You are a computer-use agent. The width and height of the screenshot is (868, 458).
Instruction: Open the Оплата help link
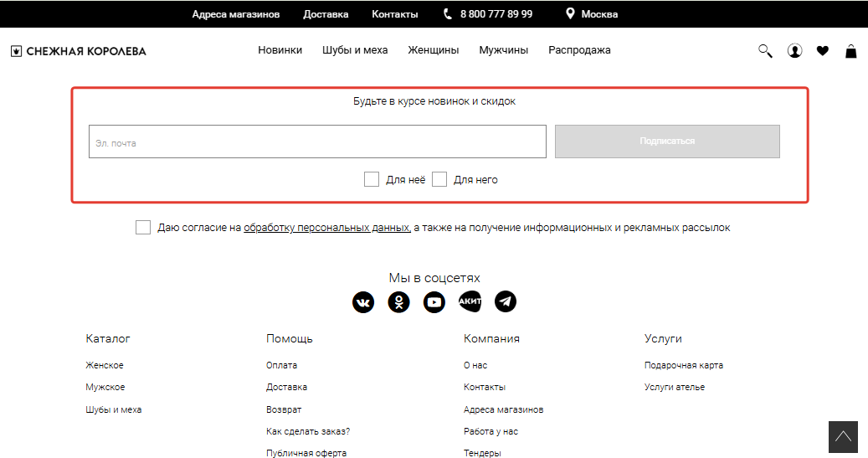(282, 366)
